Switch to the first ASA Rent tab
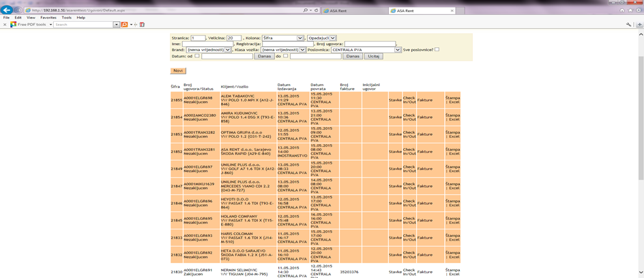This screenshot has height=278, width=644. (x=354, y=11)
